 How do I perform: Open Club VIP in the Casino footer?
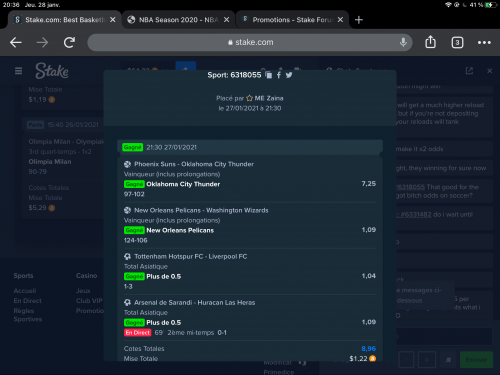click(x=89, y=301)
